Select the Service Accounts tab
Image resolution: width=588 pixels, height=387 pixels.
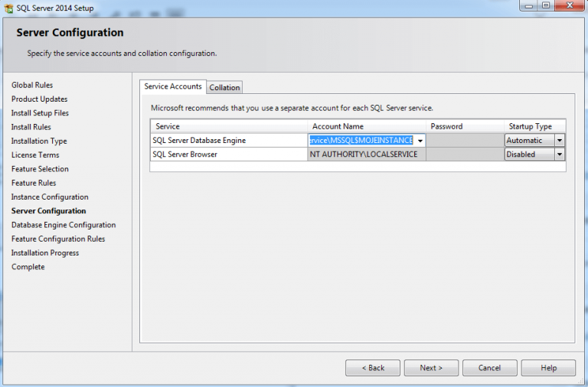click(173, 86)
